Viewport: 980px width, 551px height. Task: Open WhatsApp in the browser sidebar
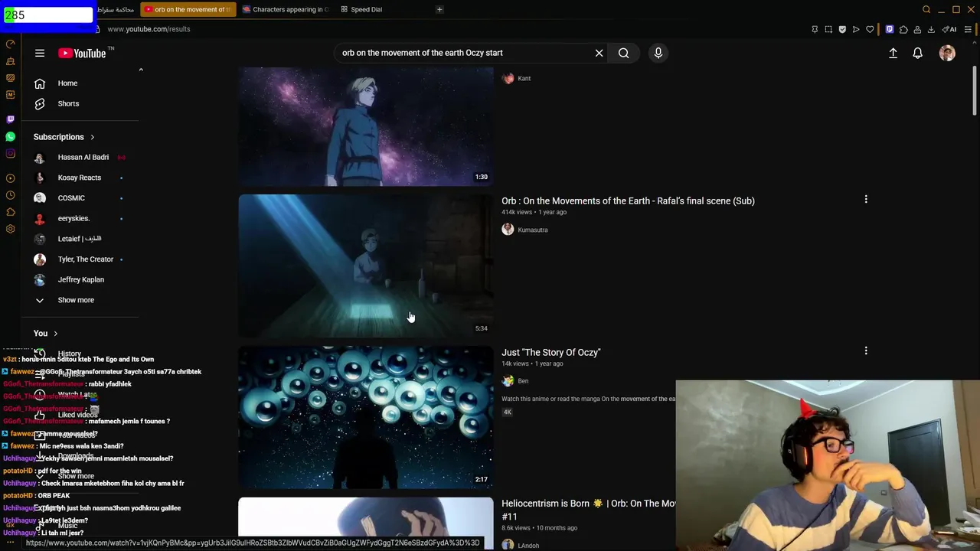coord(10,136)
